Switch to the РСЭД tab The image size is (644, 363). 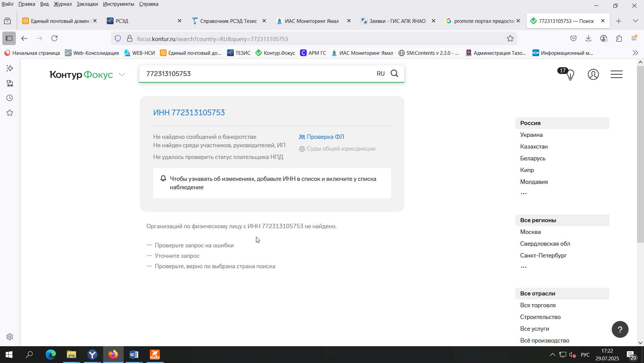pos(144,21)
